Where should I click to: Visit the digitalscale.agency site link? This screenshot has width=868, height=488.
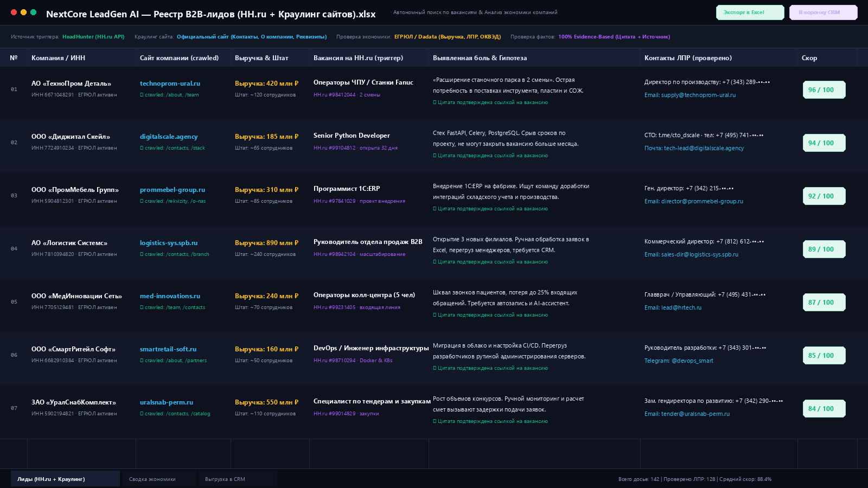169,137
